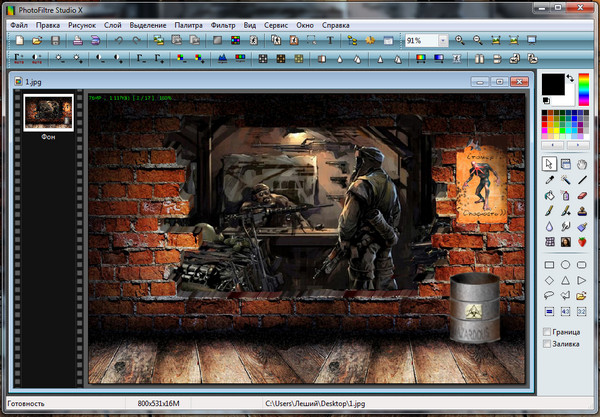Select the Pipette color picker tool
Viewport: 600px width, 417px height.
coord(549,180)
